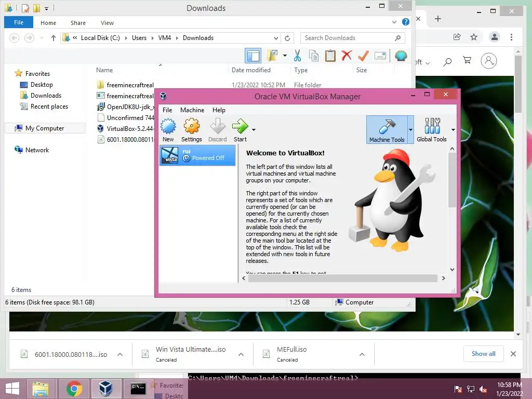
Task: Select My Computer in Explorer sidebar
Action: (45, 128)
